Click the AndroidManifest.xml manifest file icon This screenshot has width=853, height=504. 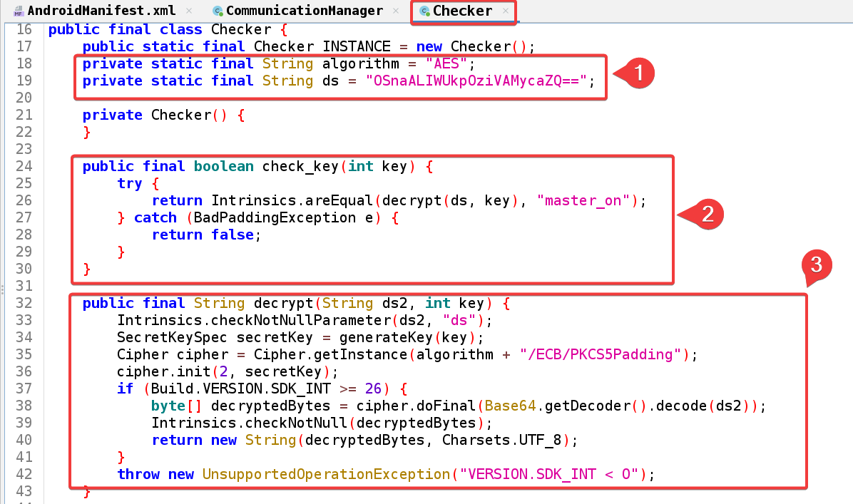pos(19,11)
